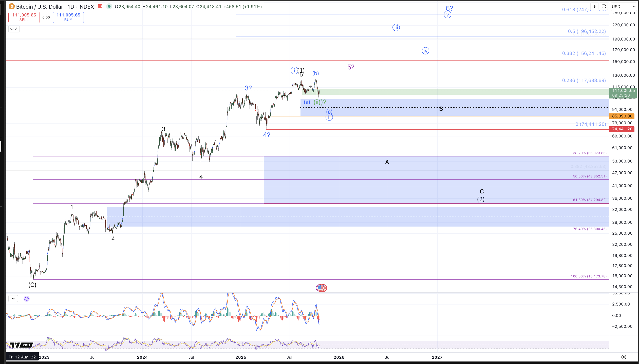Image resolution: width=639 pixels, height=364 pixels.
Task: Click the TradingView PRO logo
Action: [x=22, y=345]
